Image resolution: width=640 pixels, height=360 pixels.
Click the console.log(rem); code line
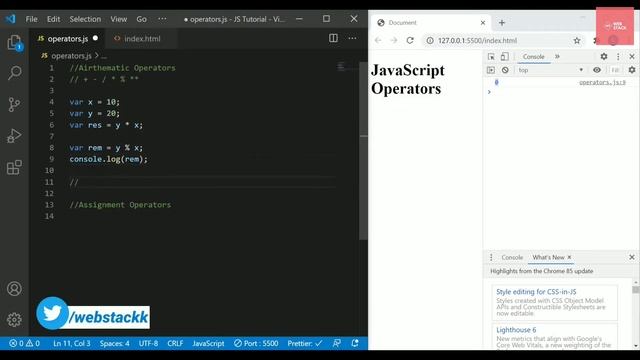108,159
